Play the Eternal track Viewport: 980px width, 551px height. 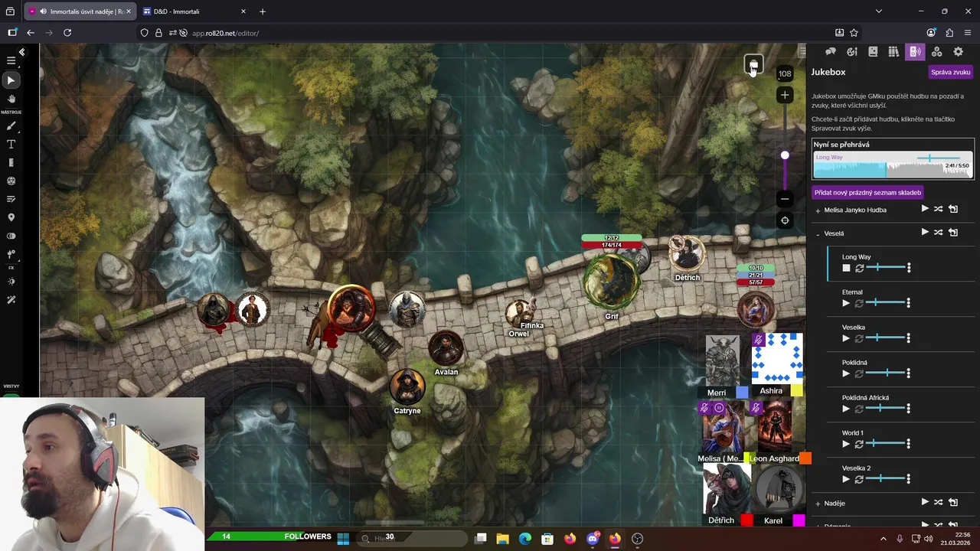point(846,303)
